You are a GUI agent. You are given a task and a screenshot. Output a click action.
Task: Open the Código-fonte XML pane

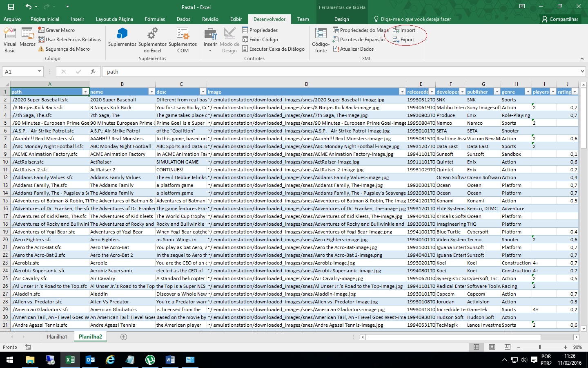pos(321,39)
